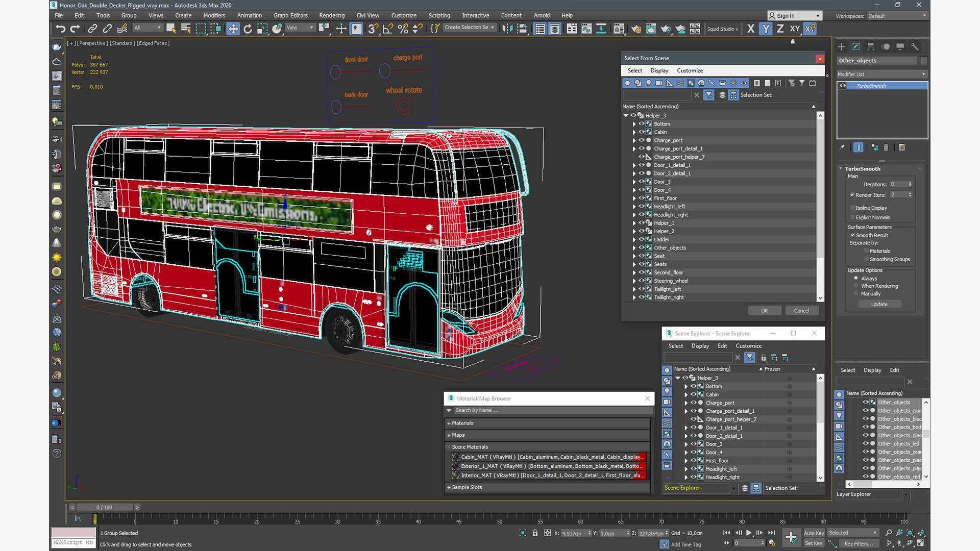Image resolution: width=980 pixels, height=551 pixels.
Task: Constrain to the Z axis
Action: [780, 29]
